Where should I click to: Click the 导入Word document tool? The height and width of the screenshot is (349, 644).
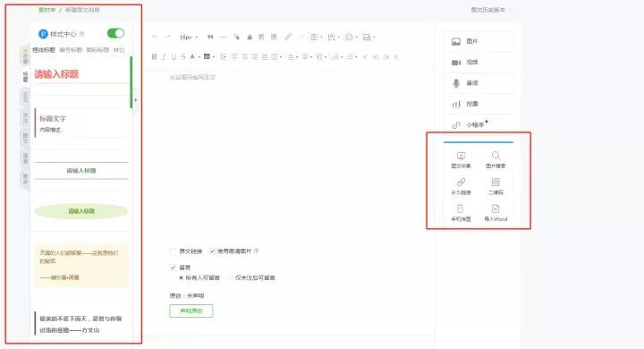coord(496,213)
